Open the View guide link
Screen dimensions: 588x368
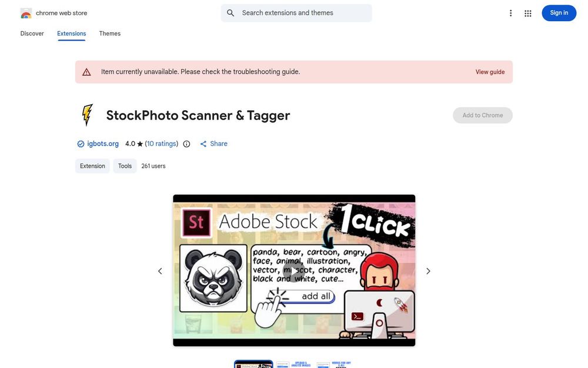[x=490, y=72]
